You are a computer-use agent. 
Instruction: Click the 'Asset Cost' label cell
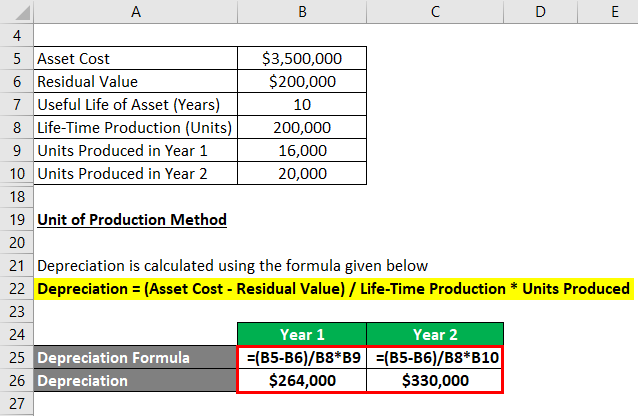click(135, 59)
